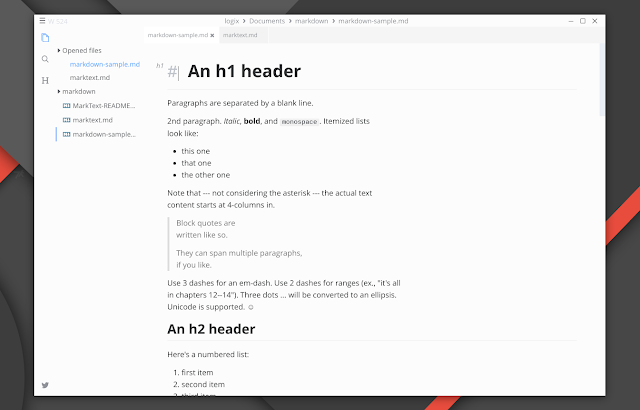Click the 'this one' list item
This screenshot has height=410, width=640.
click(x=196, y=151)
